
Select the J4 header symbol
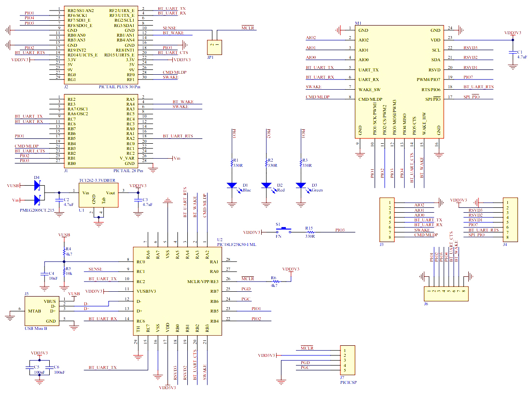[x=510, y=220]
